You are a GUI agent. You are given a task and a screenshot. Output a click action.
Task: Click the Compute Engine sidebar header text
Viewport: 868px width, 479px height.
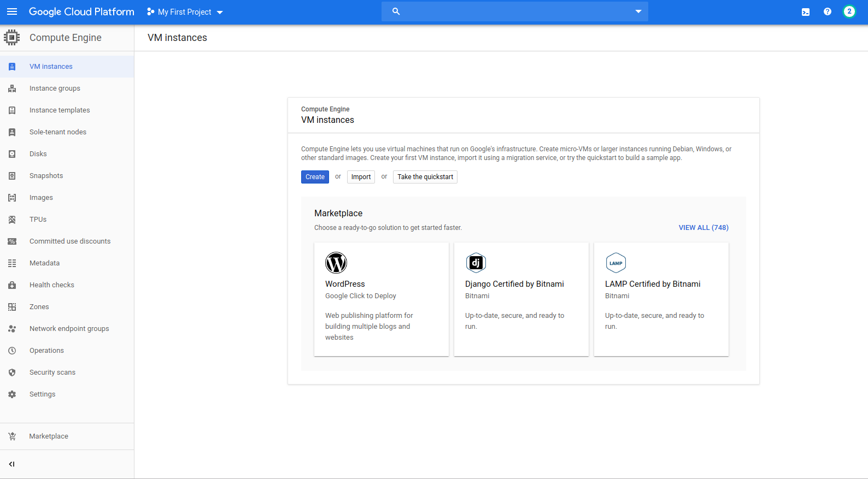click(x=66, y=38)
